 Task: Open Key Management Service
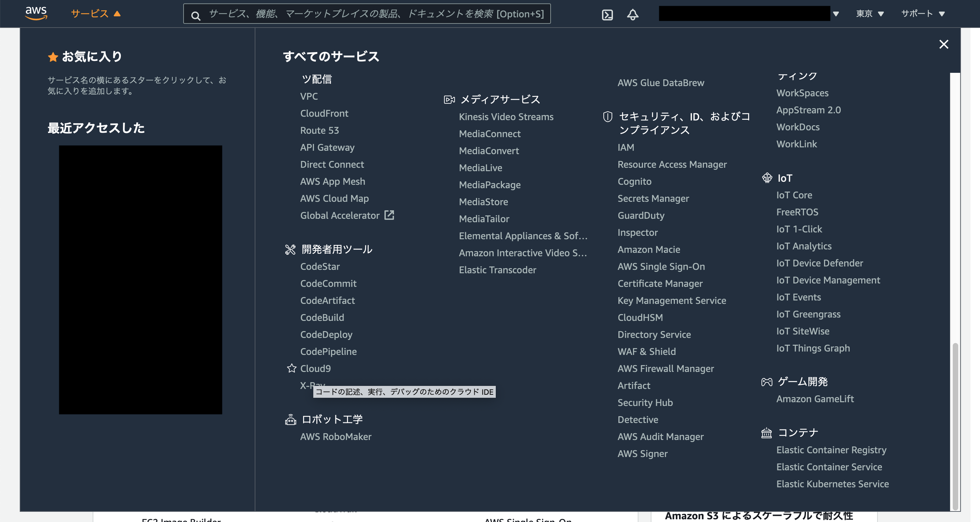pyautogui.click(x=671, y=301)
